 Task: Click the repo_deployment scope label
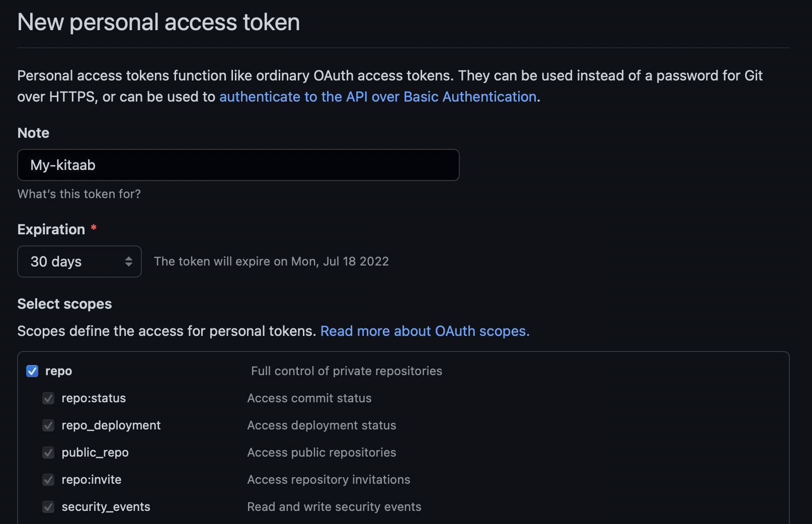pos(111,425)
